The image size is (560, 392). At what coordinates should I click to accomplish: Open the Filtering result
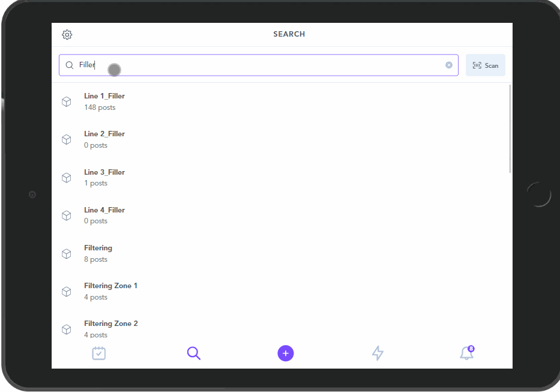point(98,253)
